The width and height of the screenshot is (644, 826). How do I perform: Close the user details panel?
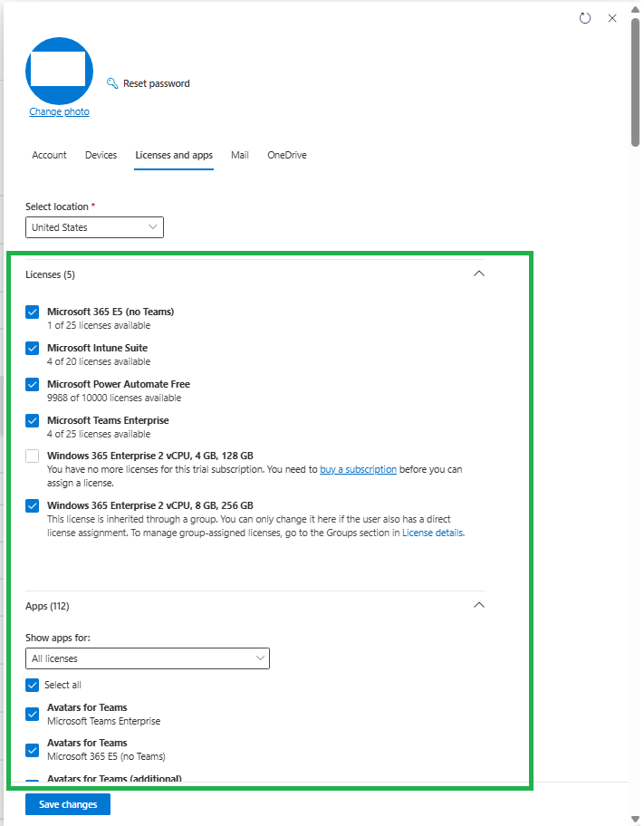[612, 18]
